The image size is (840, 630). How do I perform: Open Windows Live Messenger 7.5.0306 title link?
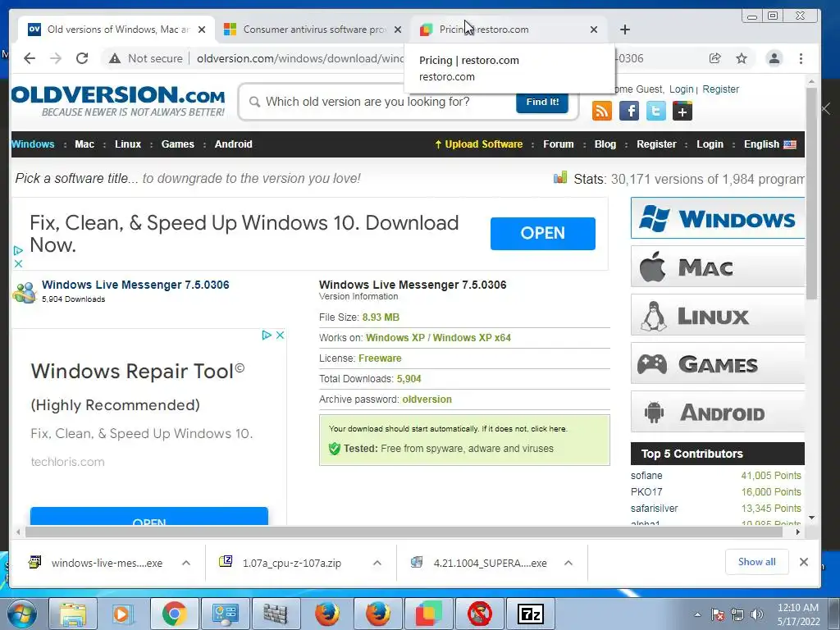[135, 285]
